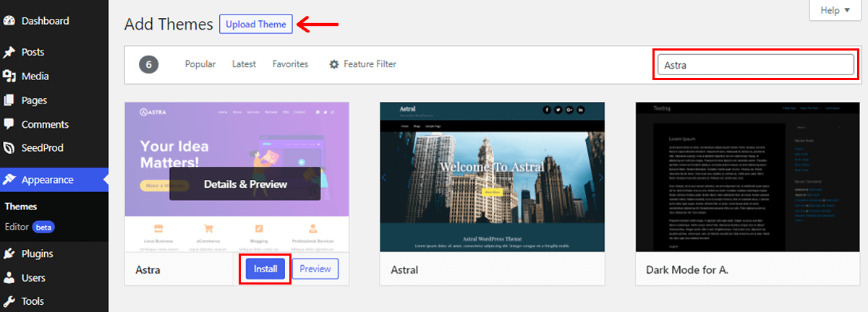Click the Astral theme name label
This screenshot has height=312, width=868.
(404, 270)
